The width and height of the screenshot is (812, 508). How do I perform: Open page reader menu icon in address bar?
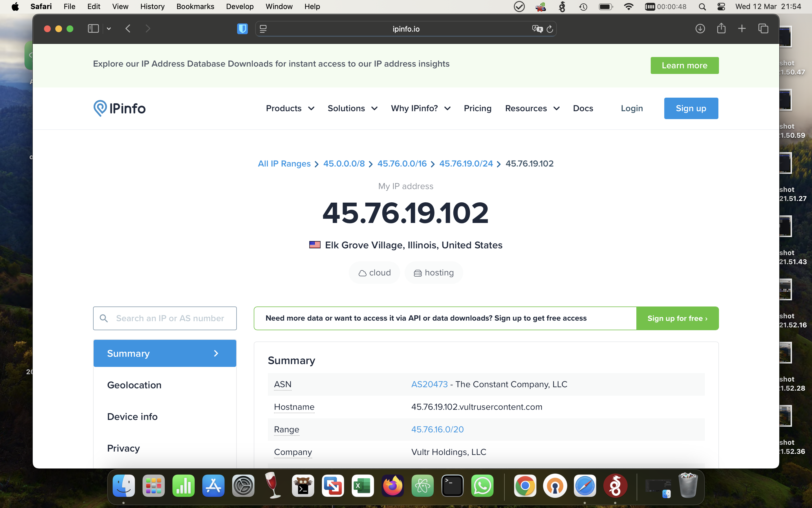263,29
